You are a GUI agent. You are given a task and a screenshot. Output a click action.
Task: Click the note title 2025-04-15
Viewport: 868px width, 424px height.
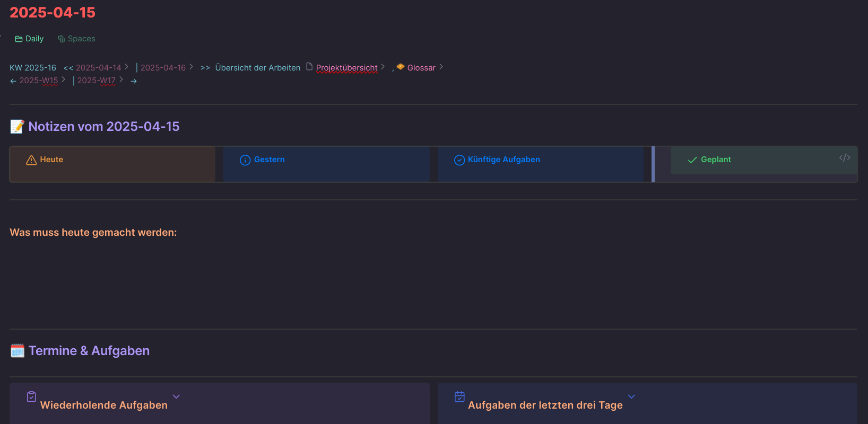[53, 12]
